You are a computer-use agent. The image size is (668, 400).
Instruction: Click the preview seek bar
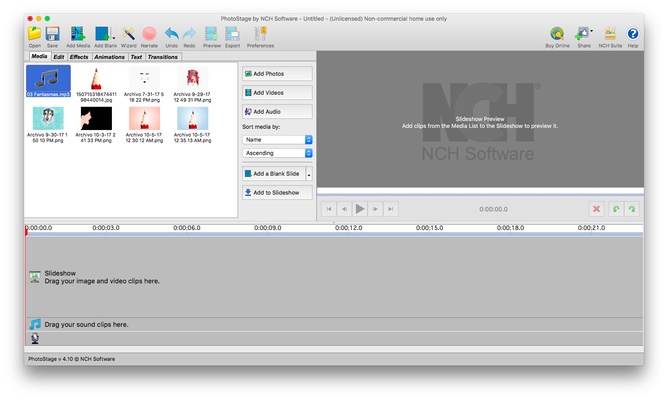(480, 194)
